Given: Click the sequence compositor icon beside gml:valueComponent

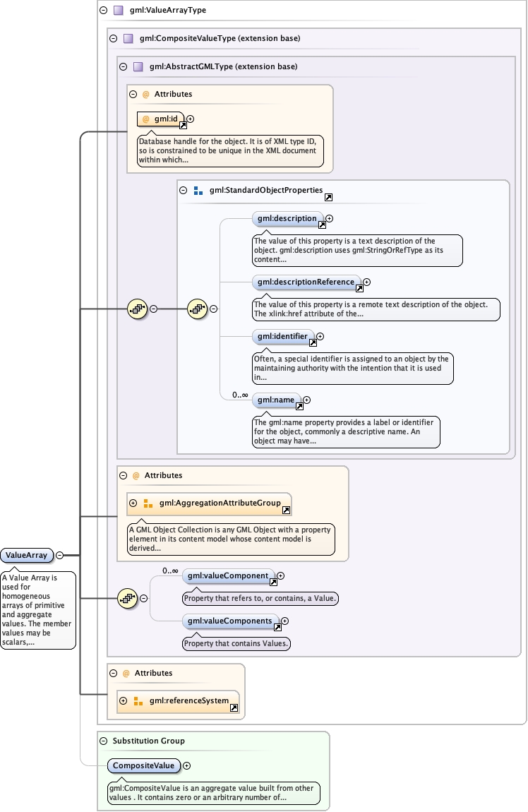Looking at the screenshot, I should (127, 598).
